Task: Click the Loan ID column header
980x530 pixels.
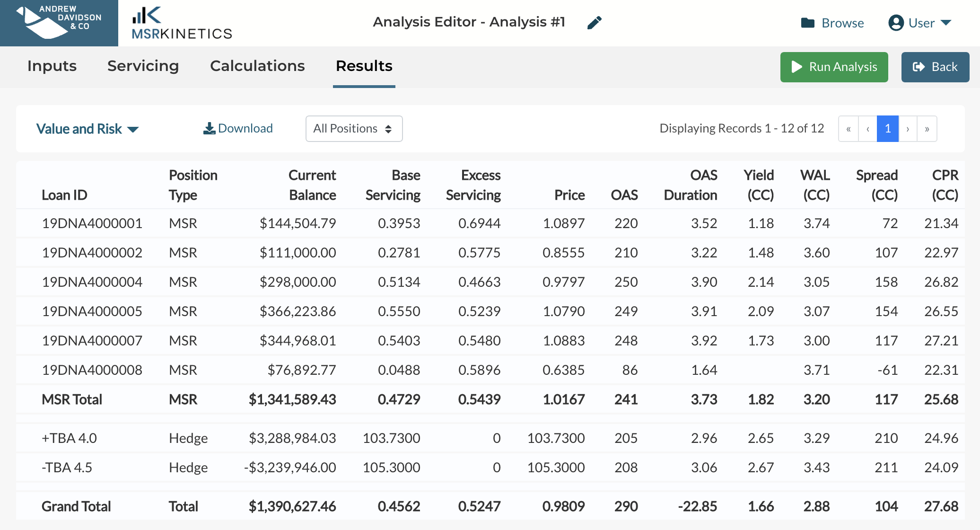Action: tap(64, 195)
